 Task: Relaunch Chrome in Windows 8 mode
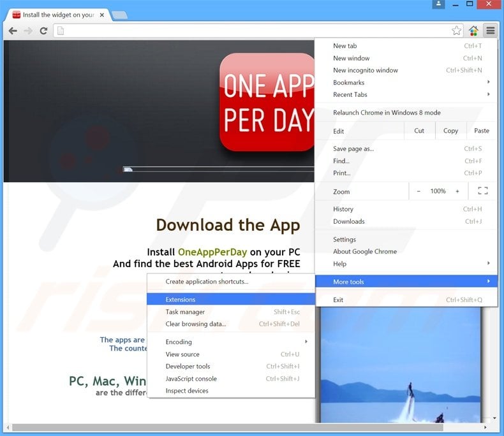click(406, 113)
